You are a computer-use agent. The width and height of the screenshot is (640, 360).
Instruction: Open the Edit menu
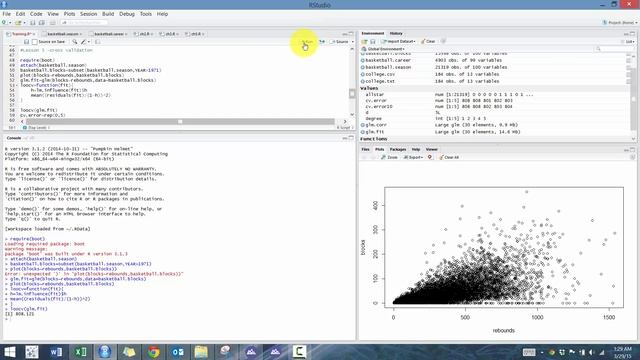click(x=20, y=14)
